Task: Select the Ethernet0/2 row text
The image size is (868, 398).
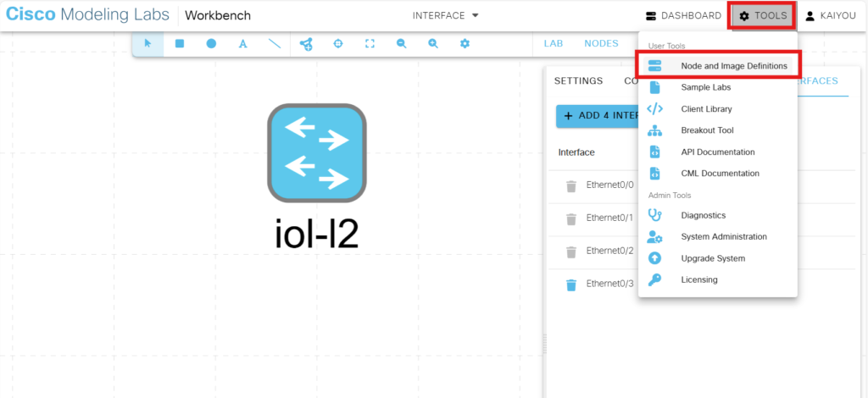Action: tap(609, 251)
